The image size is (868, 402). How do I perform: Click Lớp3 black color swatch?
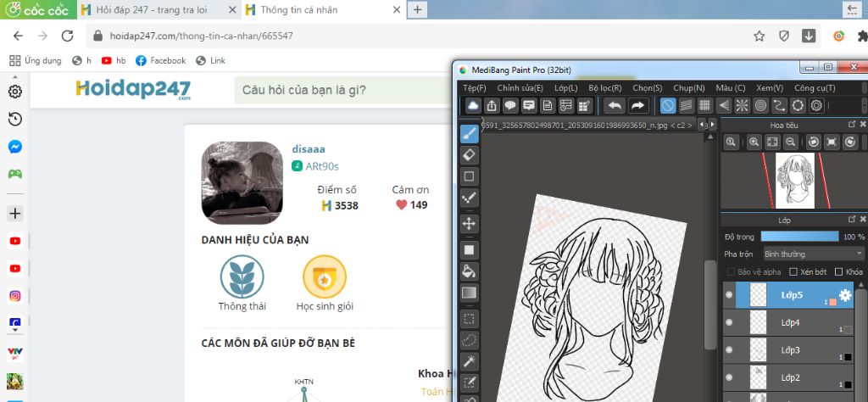tap(848, 357)
